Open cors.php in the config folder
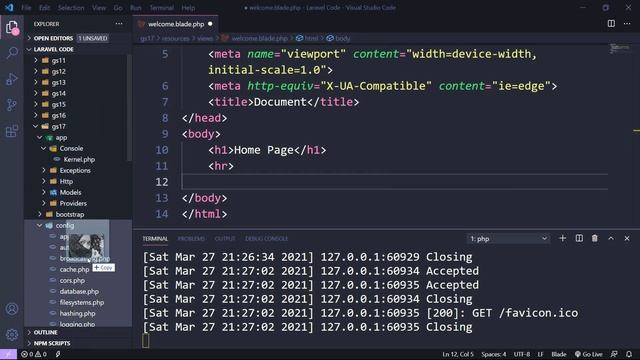This screenshot has width=640, height=360. (x=78, y=280)
